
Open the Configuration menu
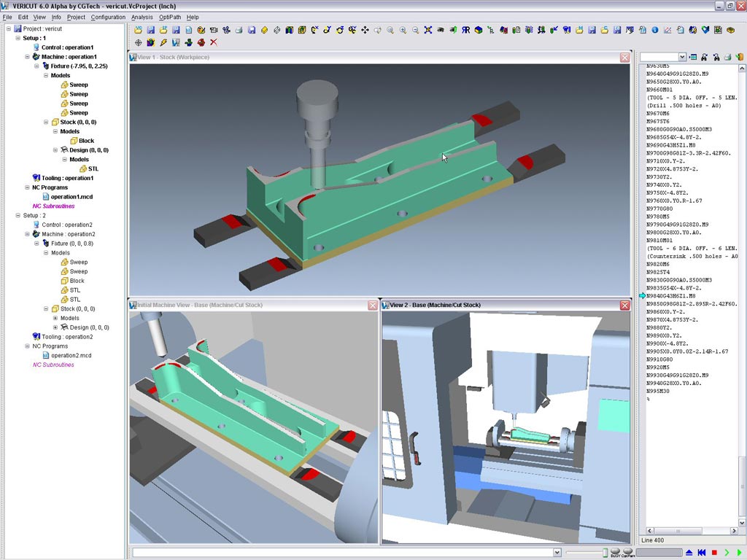click(x=108, y=17)
